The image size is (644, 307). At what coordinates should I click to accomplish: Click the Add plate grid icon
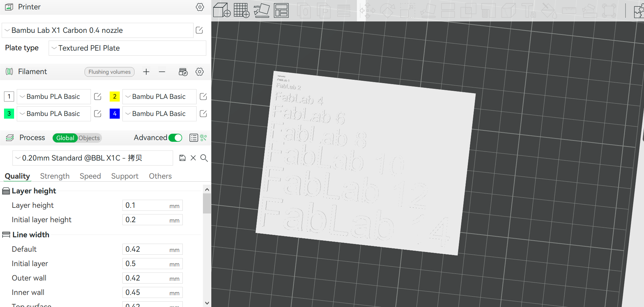click(x=241, y=10)
